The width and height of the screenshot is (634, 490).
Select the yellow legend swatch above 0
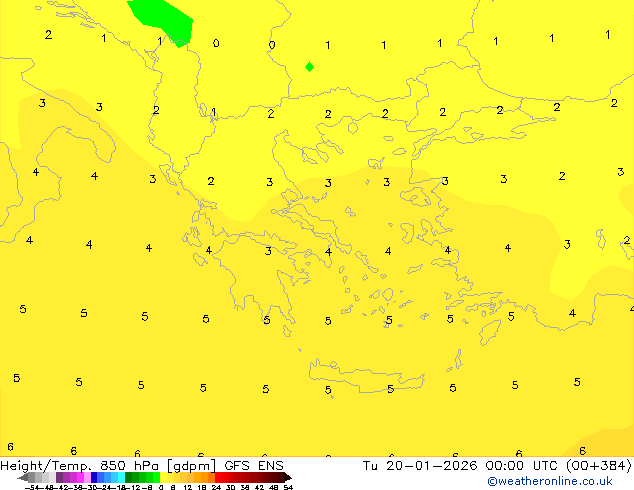coord(163,477)
